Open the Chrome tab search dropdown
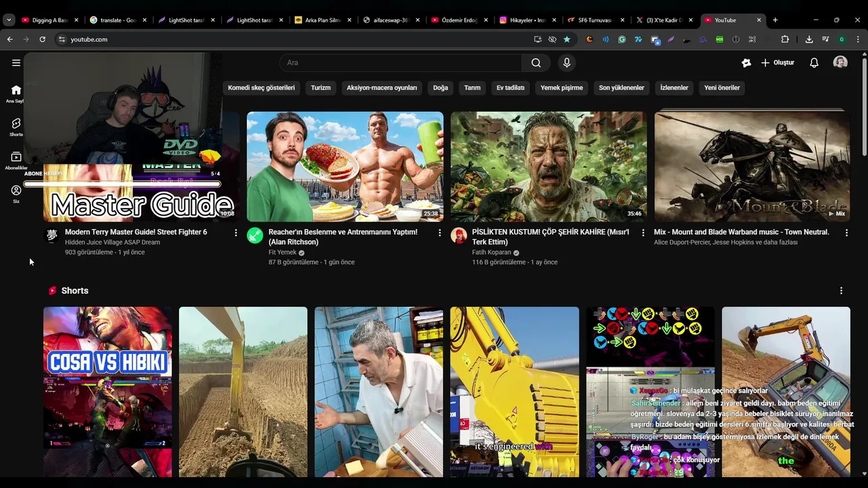Viewport: 868px width, 488px height. [9, 20]
